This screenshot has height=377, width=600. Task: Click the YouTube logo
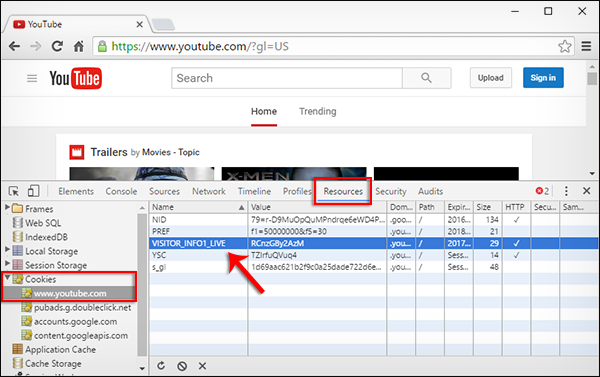[x=75, y=78]
